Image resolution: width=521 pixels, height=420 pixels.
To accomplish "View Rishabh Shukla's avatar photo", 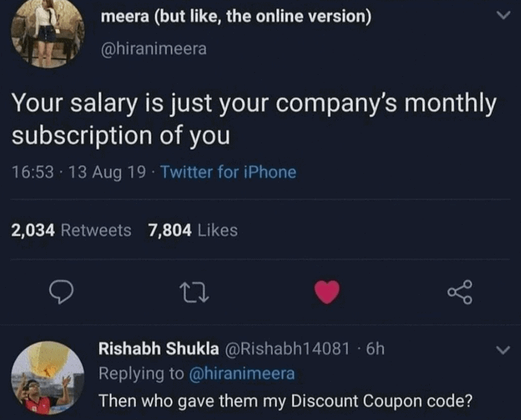I will click(x=48, y=378).
